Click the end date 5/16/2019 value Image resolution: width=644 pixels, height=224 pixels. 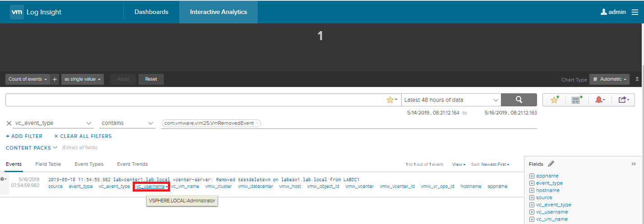510,113
